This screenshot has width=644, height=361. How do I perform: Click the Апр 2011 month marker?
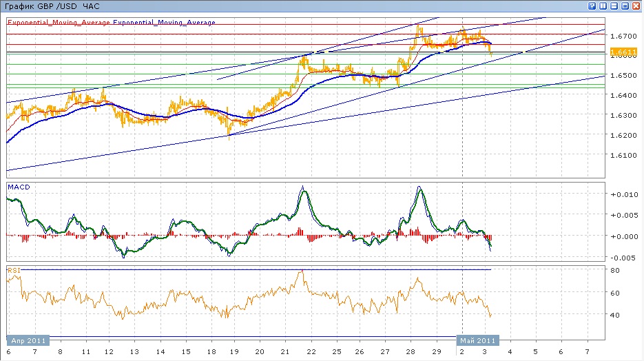pos(28,340)
